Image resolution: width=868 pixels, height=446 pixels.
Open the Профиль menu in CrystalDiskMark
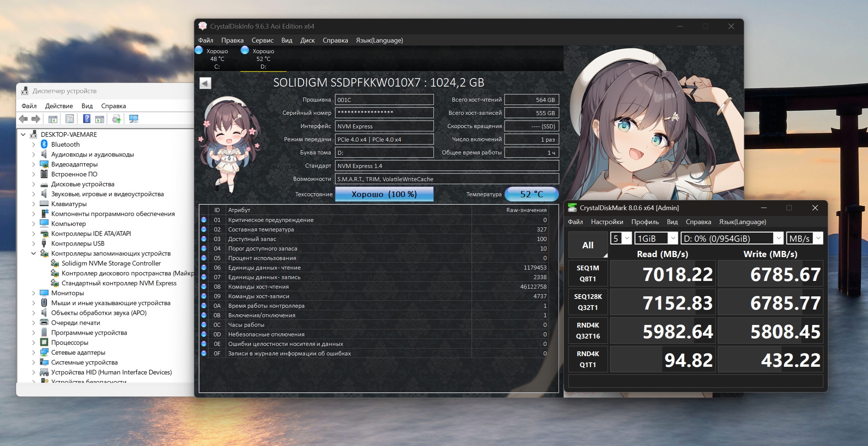tap(644, 222)
